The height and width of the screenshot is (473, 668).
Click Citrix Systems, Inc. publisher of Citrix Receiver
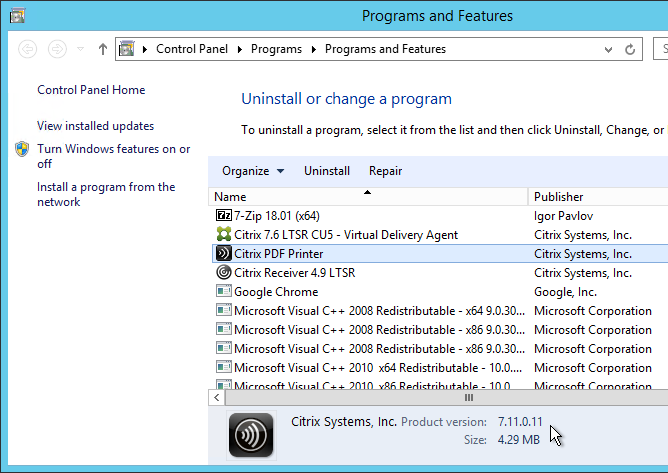[583, 273]
